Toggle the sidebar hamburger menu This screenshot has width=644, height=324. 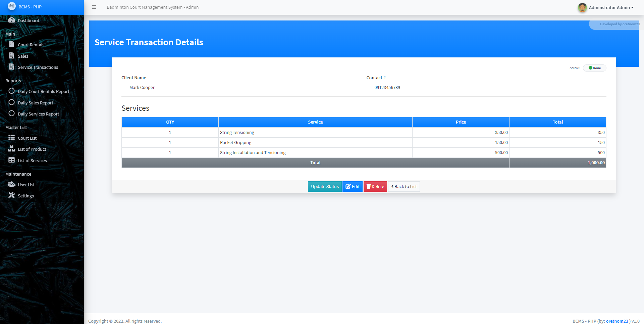coord(94,7)
